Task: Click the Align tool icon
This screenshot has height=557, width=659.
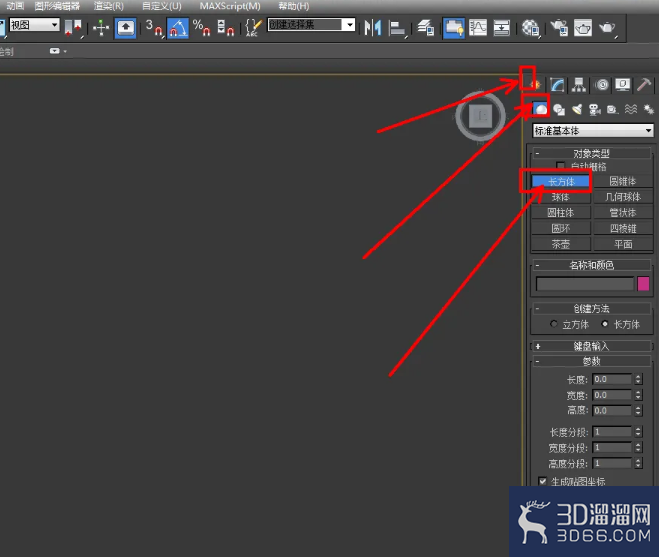Action: click(397, 28)
